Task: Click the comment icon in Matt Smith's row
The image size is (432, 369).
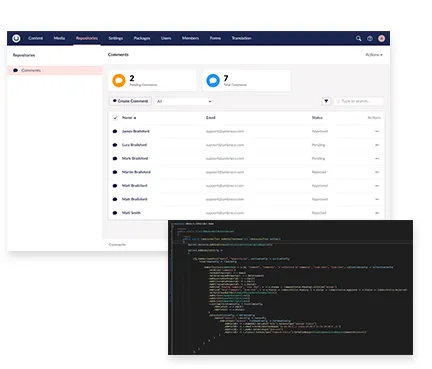Action: 115,213
